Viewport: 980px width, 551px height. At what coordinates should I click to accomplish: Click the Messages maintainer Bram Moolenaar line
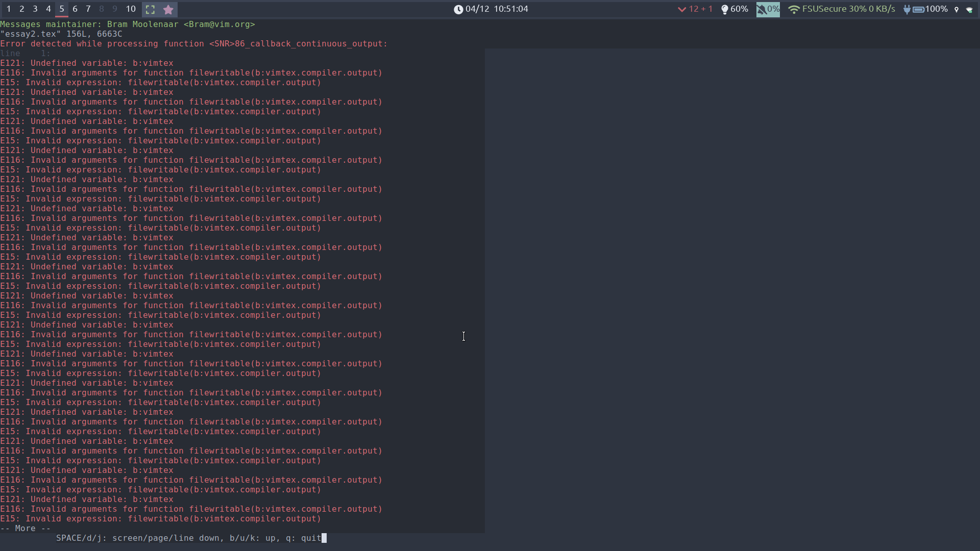point(128,24)
